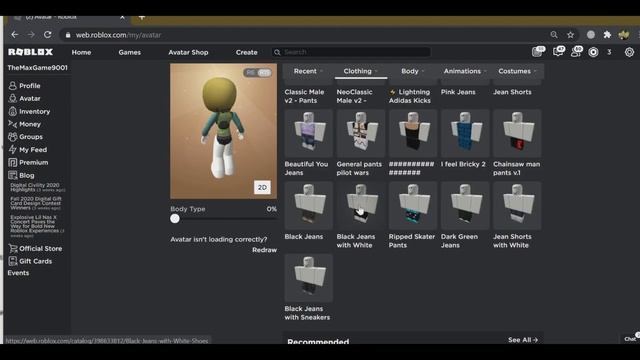Expand the Body dropdown tab

[x=413, y=71]
